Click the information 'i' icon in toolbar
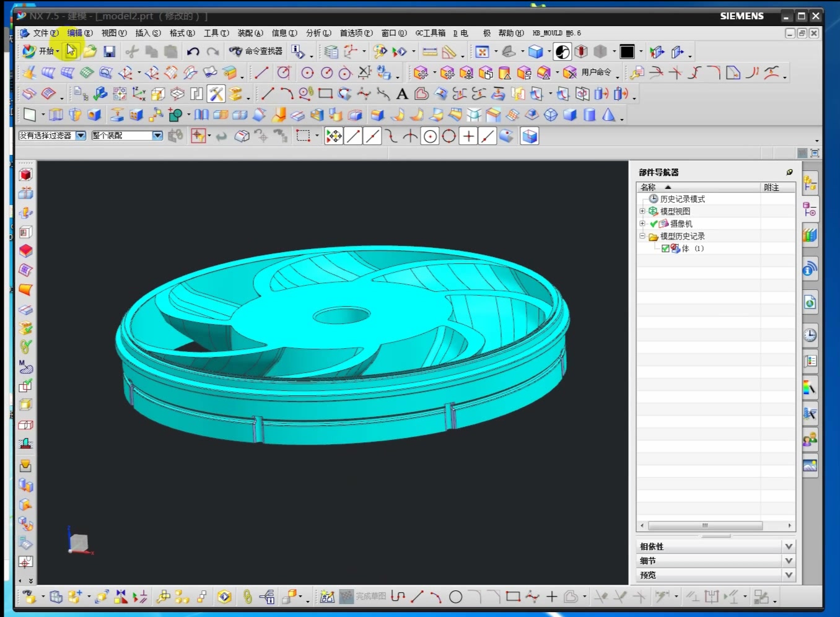The height and width of the screenshot is (617, 840). [298, 51]
